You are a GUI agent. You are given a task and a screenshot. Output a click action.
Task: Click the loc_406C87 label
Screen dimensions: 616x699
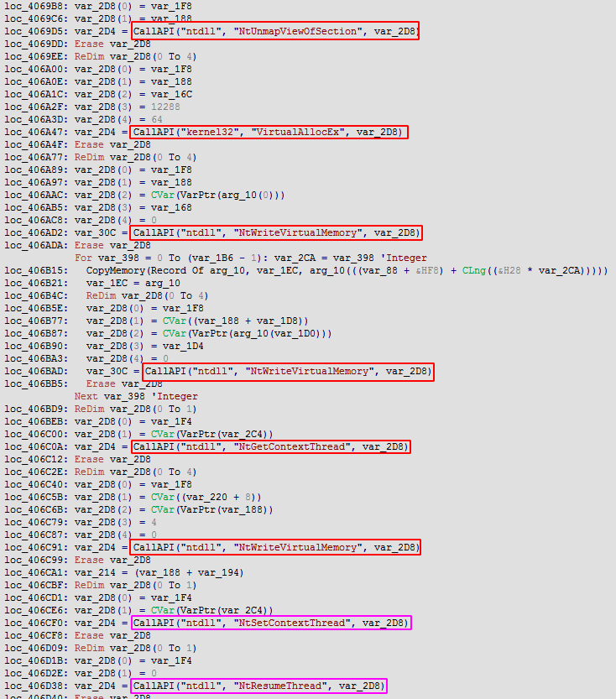coord(36,535)
